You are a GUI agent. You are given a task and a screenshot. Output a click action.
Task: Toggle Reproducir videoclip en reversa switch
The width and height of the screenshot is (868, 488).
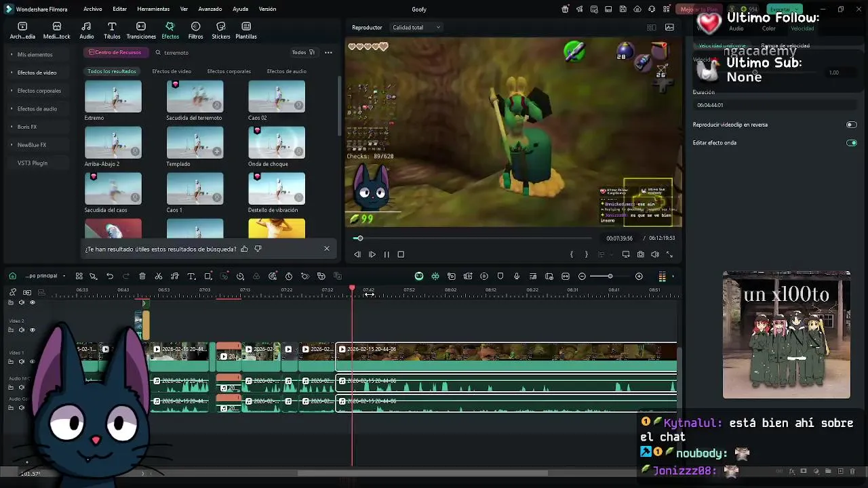click(852, 125)
